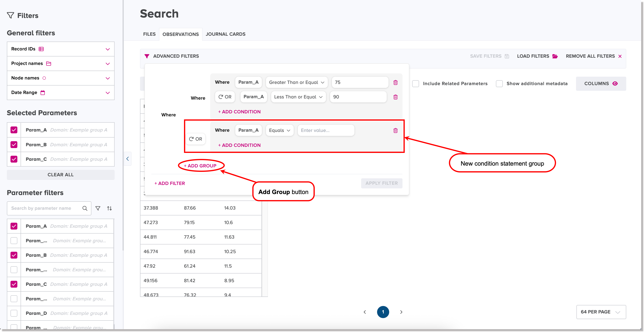Viewport: 644px width, 332px height.
Task: Click Load Filters
Action: click(x=537, y=56)
